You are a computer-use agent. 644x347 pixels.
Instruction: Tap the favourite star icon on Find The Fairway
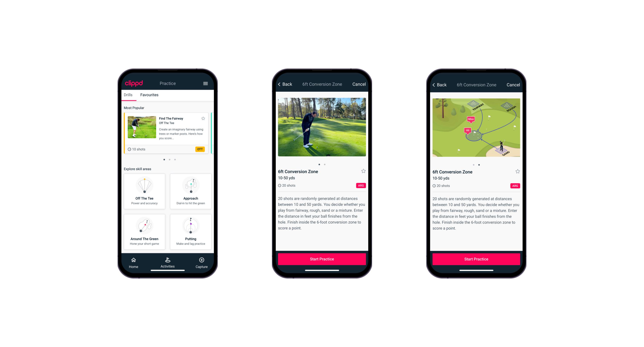204,118
